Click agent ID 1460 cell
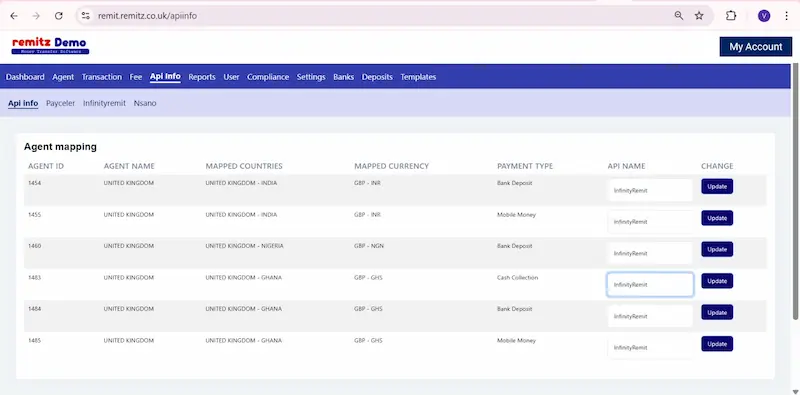This screenshot has height=395, width=800. [x=34, y=246]
